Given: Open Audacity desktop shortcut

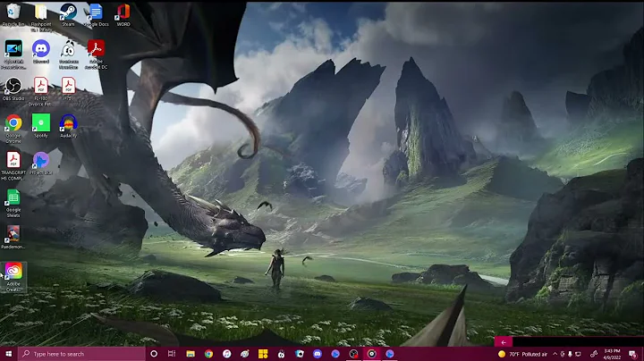Looking at the screenshot, I should pyautogui.click(x=68, y=126).
